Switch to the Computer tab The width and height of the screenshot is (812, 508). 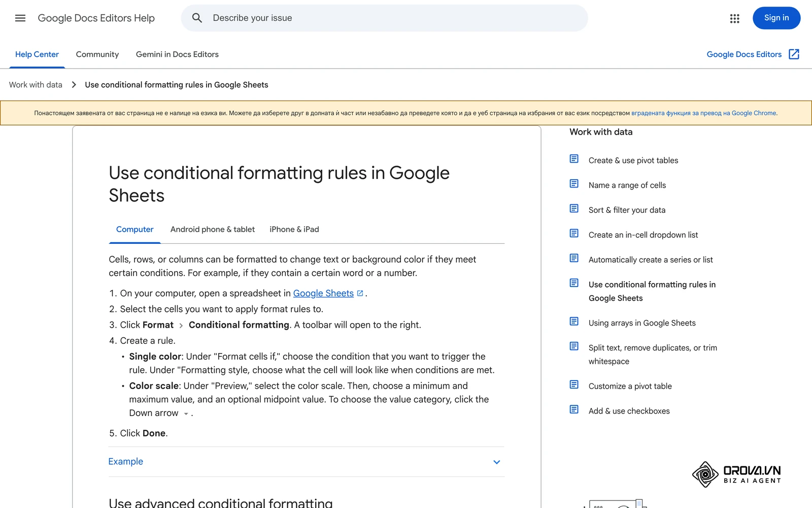click(135, 230)
